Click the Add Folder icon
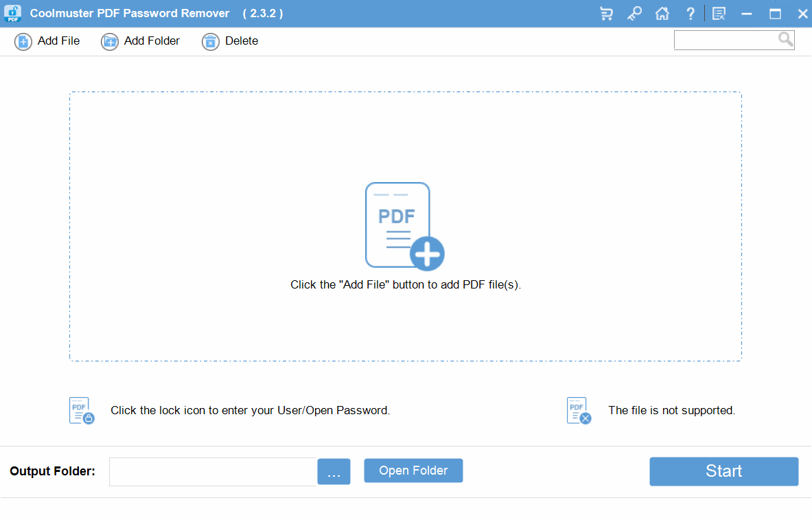This screenshot has height=520, width=812. coord(109,41)
